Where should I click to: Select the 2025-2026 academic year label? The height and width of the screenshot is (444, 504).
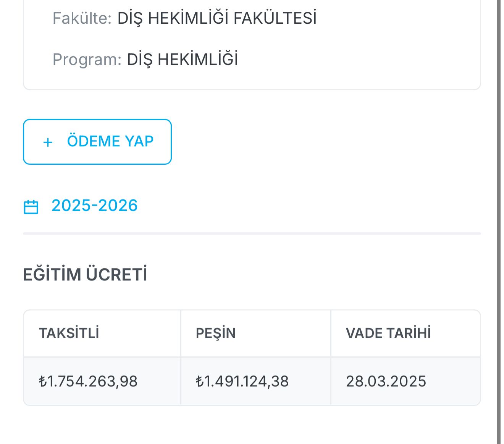94,206
